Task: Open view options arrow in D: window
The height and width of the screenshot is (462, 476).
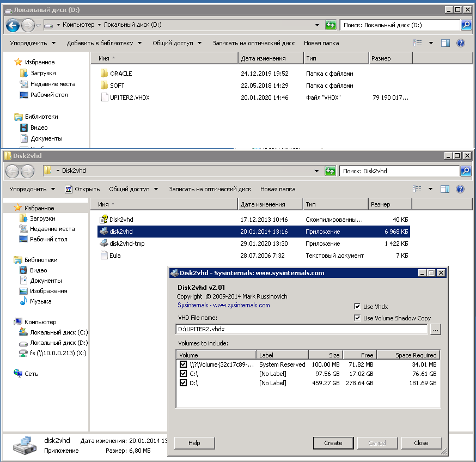Action: [x=431, y=43]
